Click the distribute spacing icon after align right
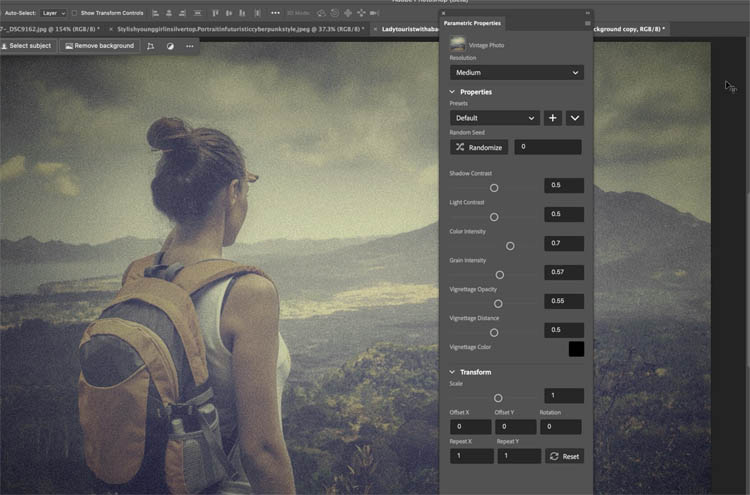Viewport: 750px width, 495px height. [198, 13]
